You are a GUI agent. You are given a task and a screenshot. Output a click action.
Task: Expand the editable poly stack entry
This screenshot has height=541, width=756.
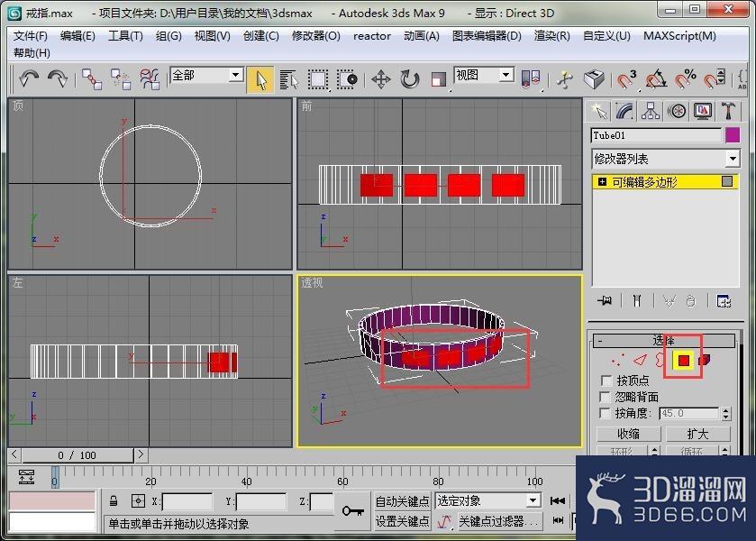click(x=602, y=182)
